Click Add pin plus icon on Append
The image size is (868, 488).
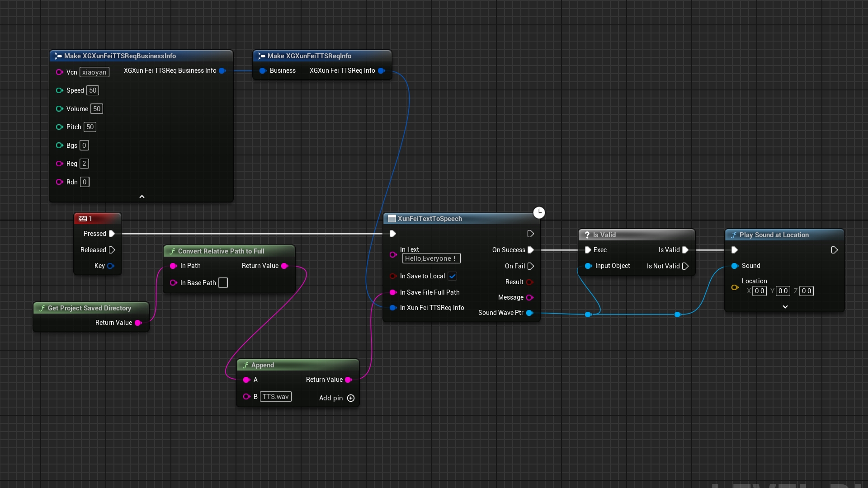[x=351, y=398]
